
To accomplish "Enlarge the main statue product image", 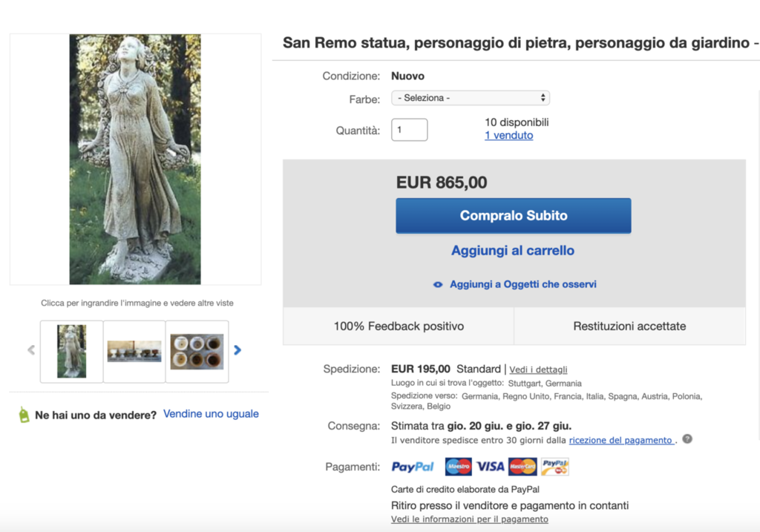I will pos(135,159).
